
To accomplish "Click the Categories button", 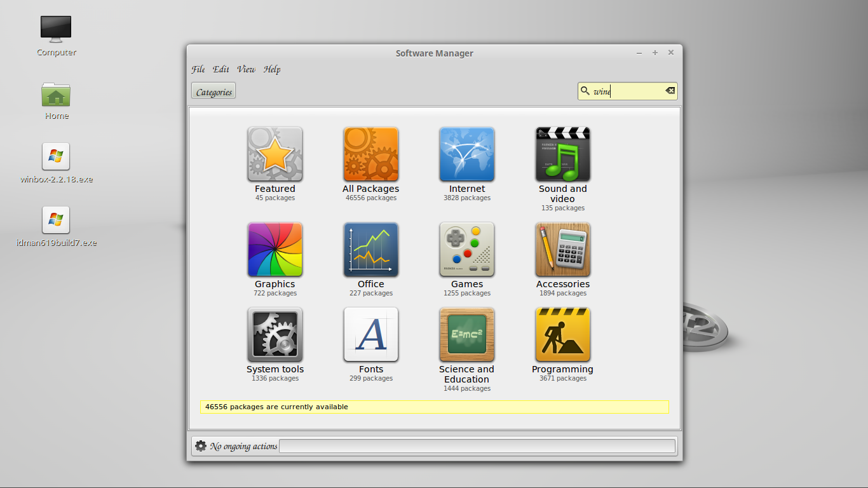I will (214, 91).
